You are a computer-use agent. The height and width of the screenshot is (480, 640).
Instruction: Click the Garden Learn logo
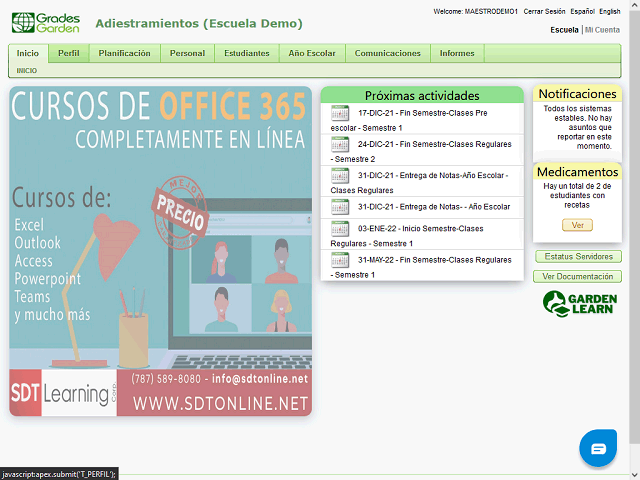coord(580,304)
